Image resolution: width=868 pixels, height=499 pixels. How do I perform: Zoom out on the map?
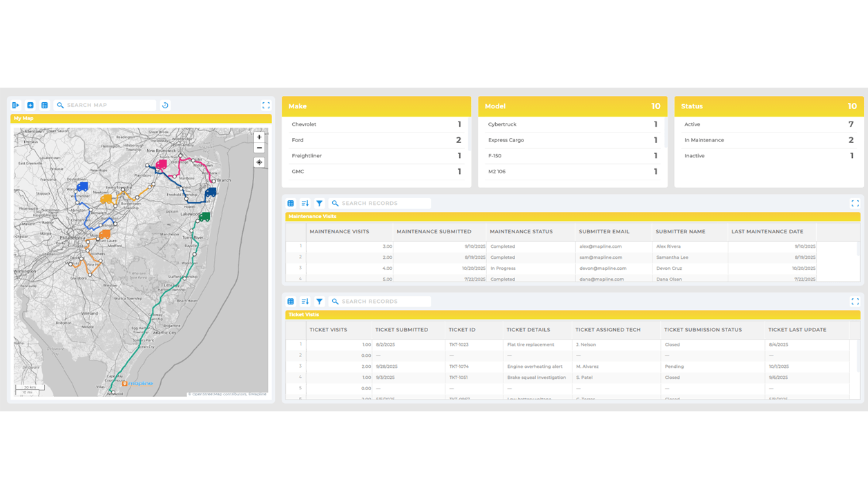259,148
